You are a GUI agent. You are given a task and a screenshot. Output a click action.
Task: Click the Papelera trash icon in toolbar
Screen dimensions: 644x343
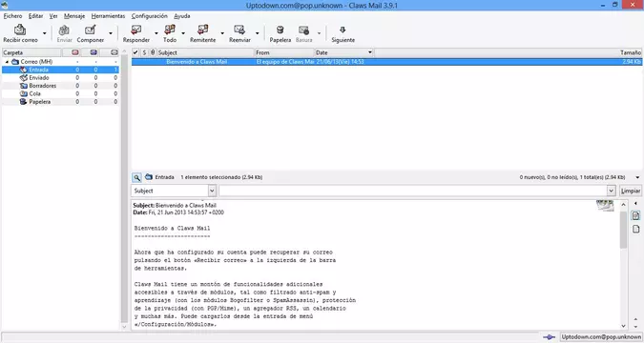pos(280,30)
